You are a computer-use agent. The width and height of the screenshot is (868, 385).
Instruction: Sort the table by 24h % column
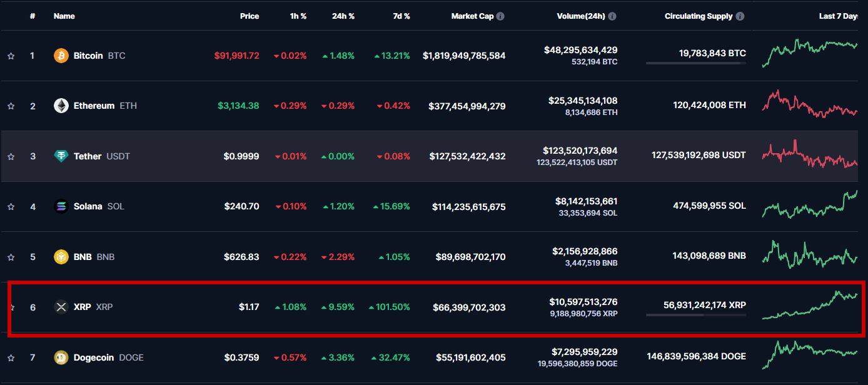click(343, 16)
